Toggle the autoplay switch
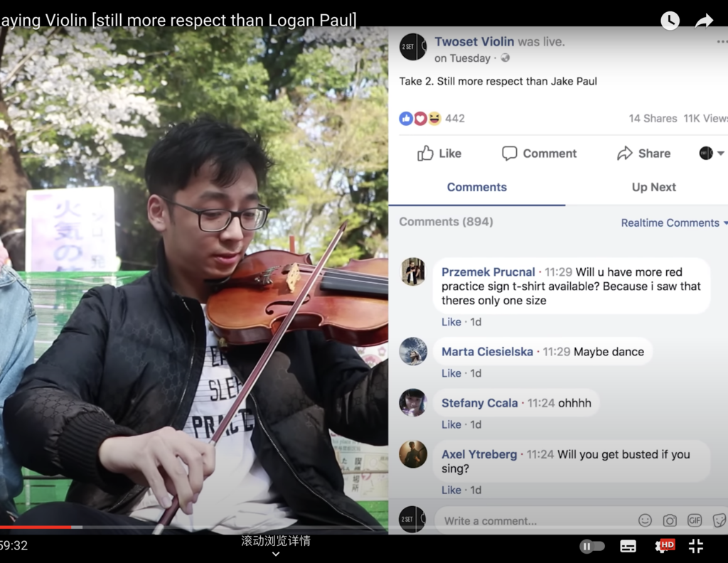This screenshot has height=563, width=728. click(592, 546)
